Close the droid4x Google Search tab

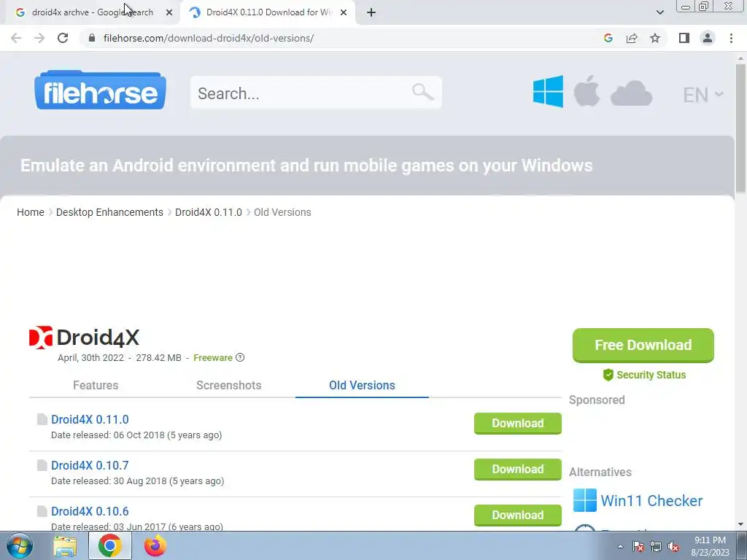click(169, 12)
